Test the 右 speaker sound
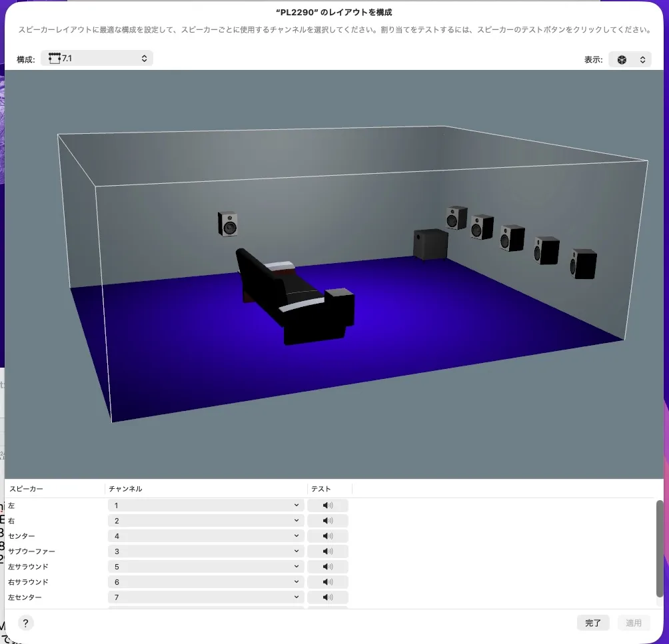669x644 pixels. click(x=327, y=521)
